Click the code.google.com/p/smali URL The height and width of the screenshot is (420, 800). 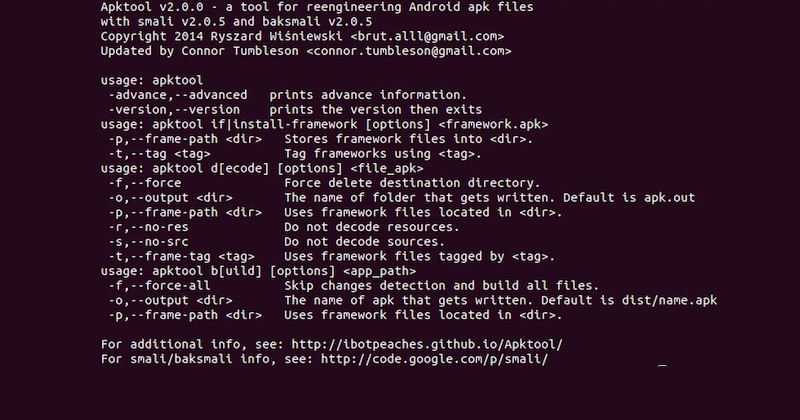click(x=434, y=359)
